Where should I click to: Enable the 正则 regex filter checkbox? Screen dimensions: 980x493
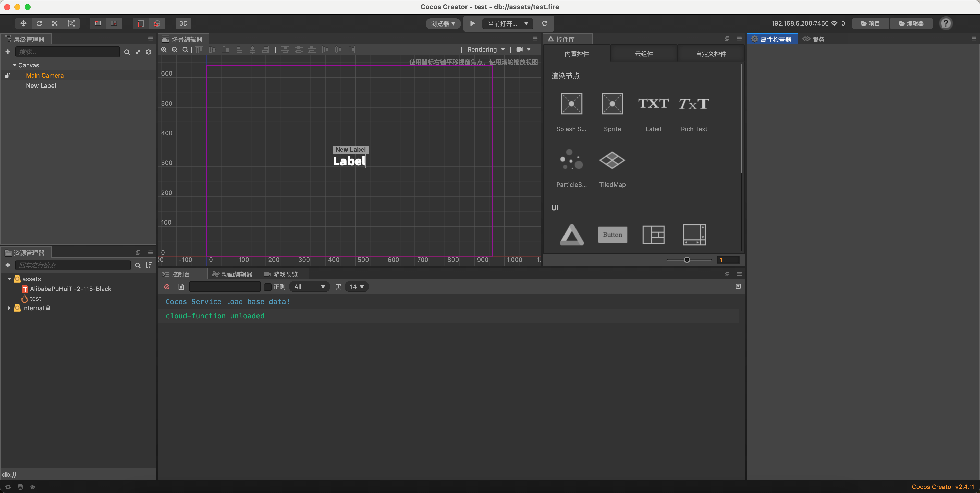coord(267,287)
